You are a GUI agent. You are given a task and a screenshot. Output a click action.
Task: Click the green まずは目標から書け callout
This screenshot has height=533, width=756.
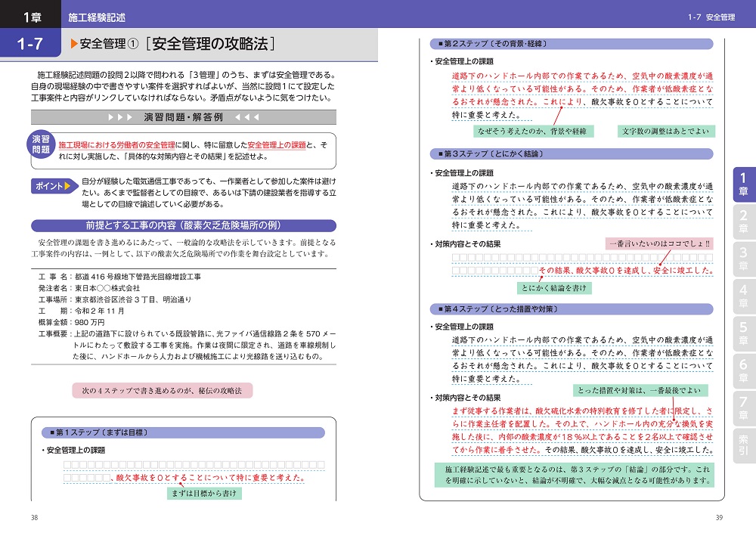click(x=205, y=494)
